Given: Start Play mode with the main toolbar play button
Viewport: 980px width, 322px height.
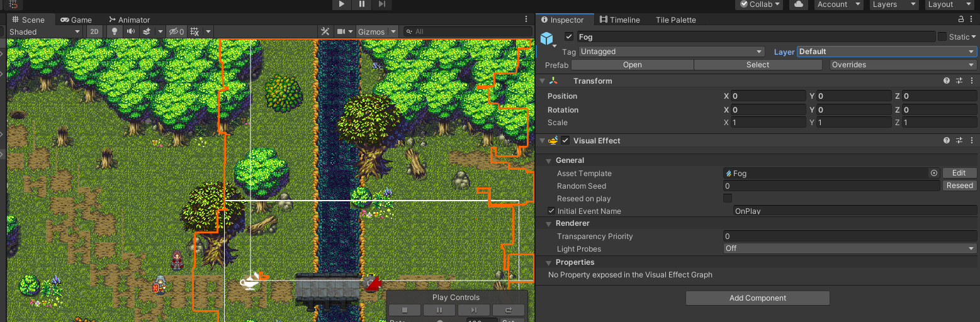Looking at the screenshot, I should coord(341,4).
